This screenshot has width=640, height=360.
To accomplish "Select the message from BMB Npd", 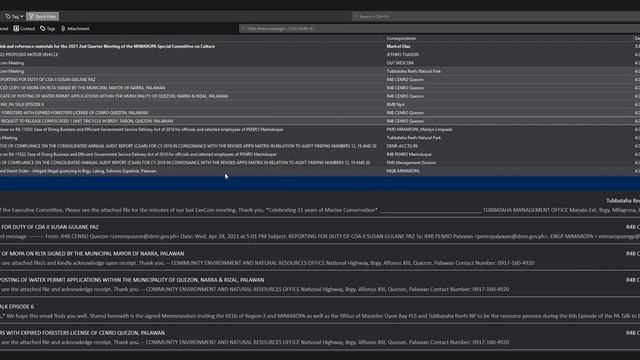I will [320, 104].
